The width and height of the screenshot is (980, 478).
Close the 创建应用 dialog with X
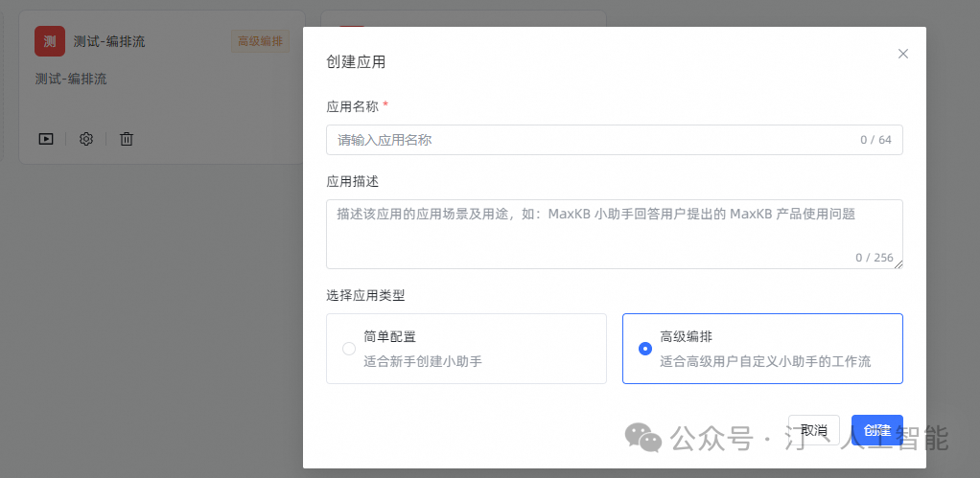pyautogui.click(x=902, y=54)
